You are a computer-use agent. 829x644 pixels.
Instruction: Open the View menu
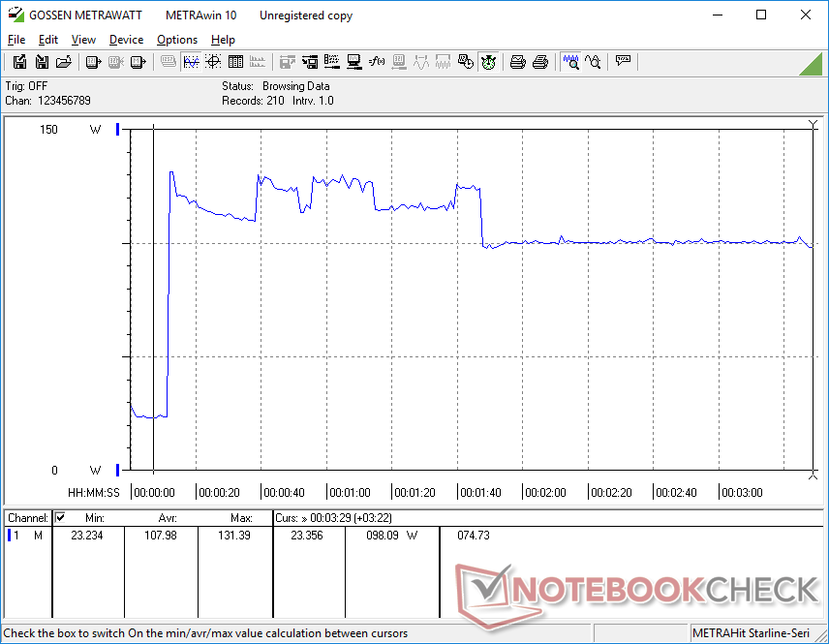[x=83, y=40]
